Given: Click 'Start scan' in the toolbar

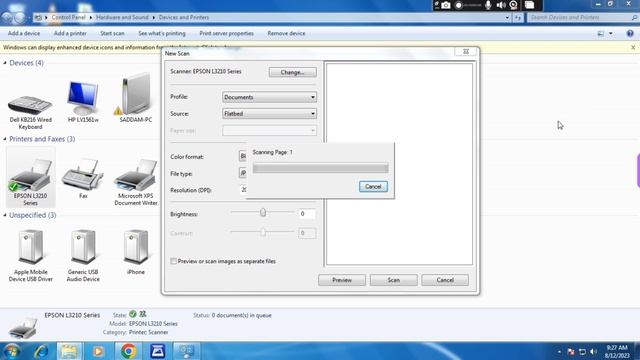Looking at the screenshot, I should [112, 33].
